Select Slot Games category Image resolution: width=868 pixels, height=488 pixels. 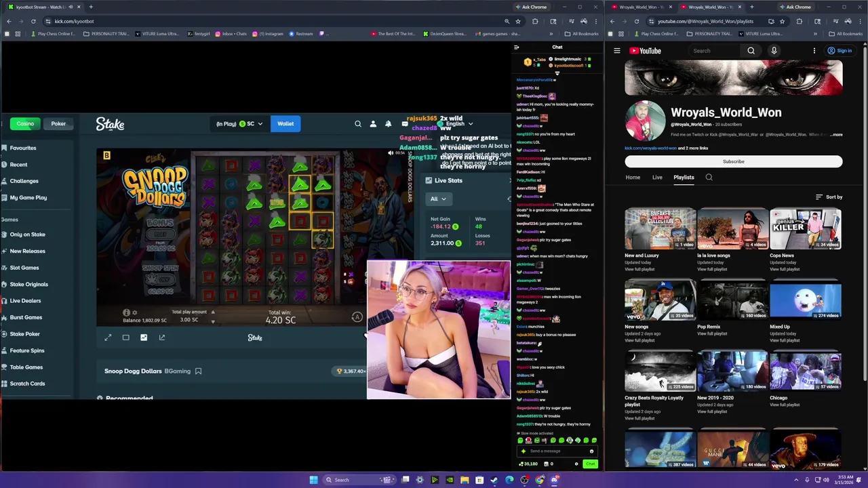click(24, 268)
